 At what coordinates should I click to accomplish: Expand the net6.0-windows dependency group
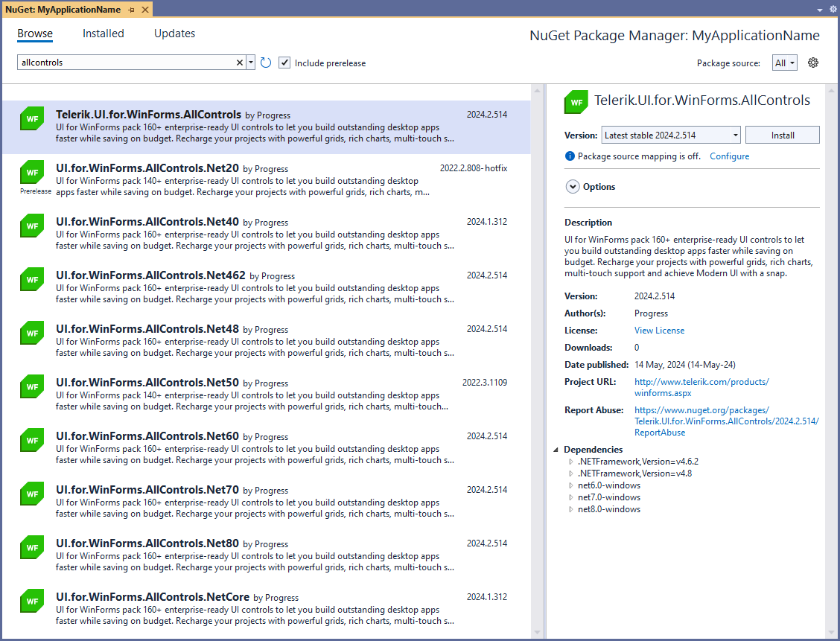click(571, 485)
